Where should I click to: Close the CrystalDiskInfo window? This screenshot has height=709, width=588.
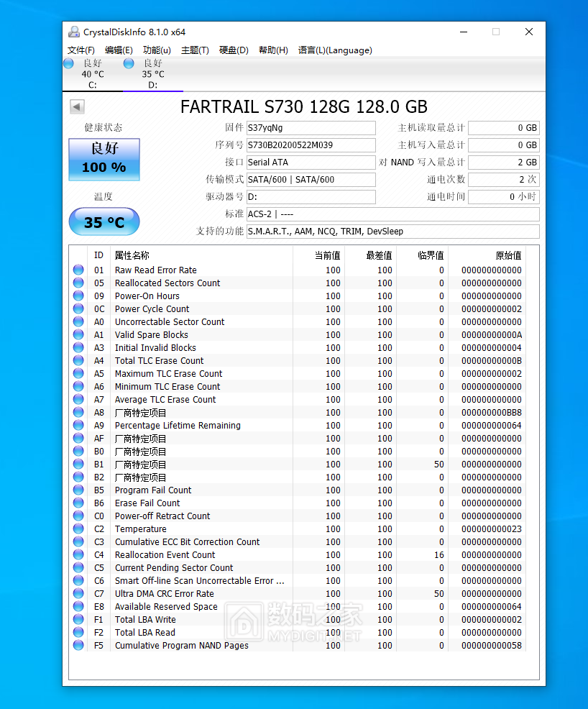click(x=529, y=32)
